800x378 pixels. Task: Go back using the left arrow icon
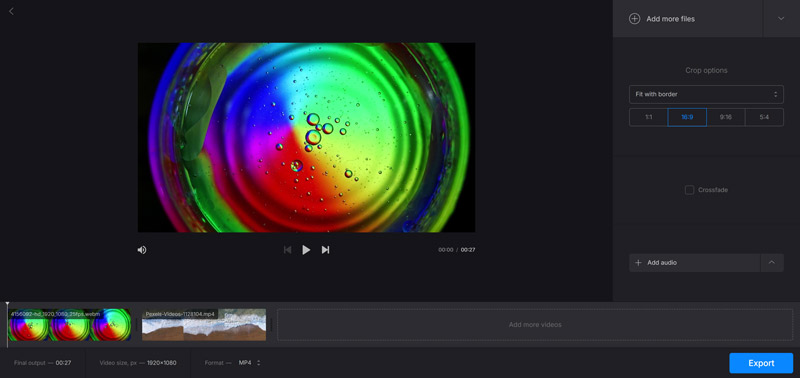(11, 11)
